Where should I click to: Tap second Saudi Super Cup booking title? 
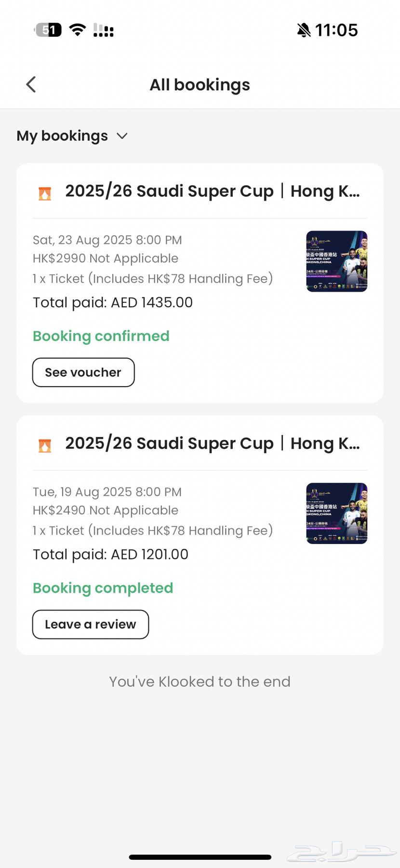(x=213, y=444)
